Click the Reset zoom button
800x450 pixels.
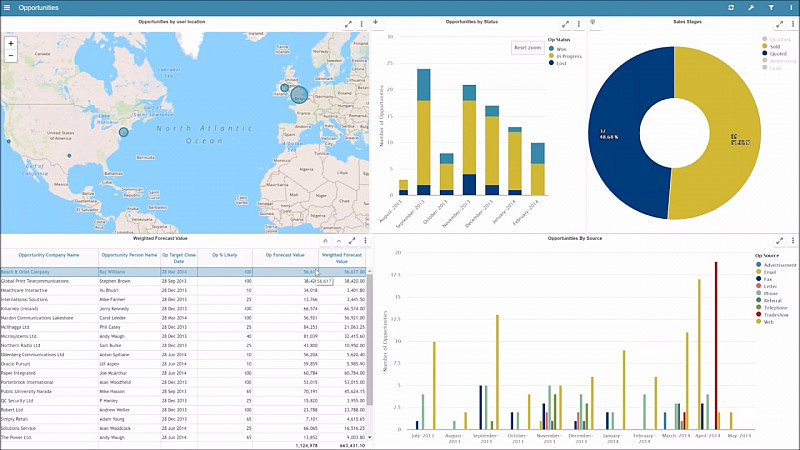coord(528,47)
